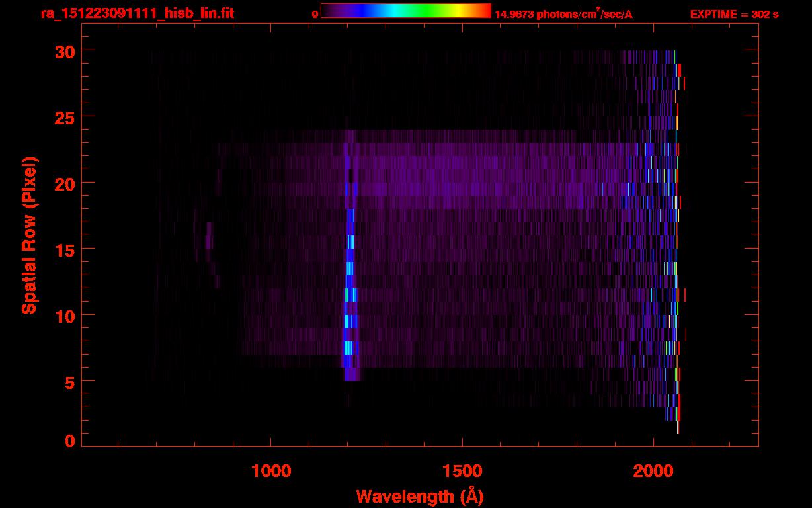
Task: Click x-axis tick label 2000
Action: tap(653, 471)
